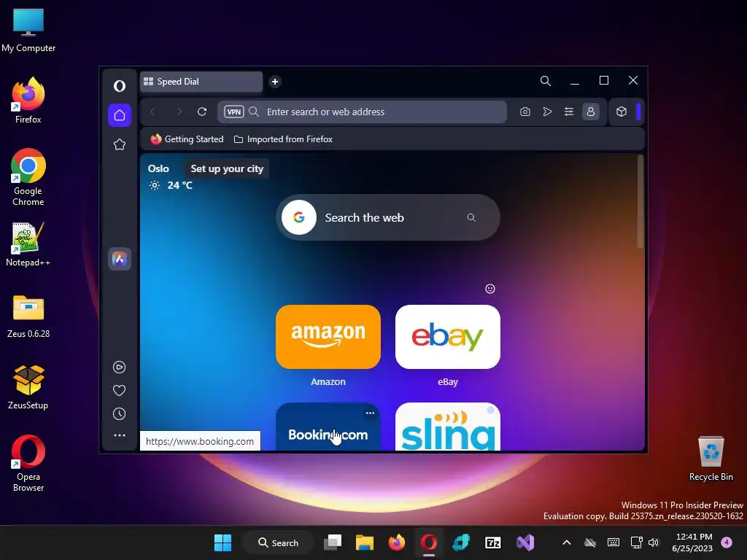This screenshot has width=747, height=560.
Task: Focus the Search the web field
Action: (388, 217)
